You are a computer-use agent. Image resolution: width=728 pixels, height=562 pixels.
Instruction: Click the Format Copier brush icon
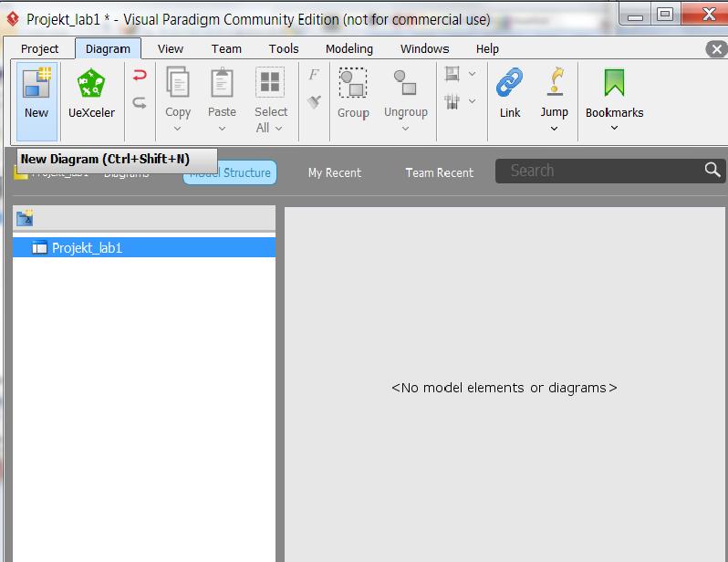click(x=314, y=101)
